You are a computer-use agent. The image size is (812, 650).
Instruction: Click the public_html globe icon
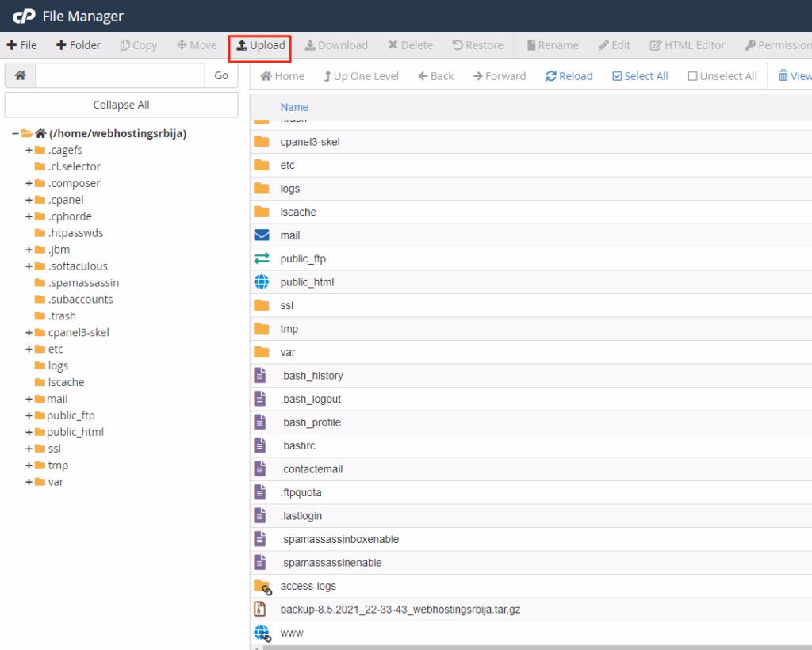pyautogui.click(x=262, y=281)
